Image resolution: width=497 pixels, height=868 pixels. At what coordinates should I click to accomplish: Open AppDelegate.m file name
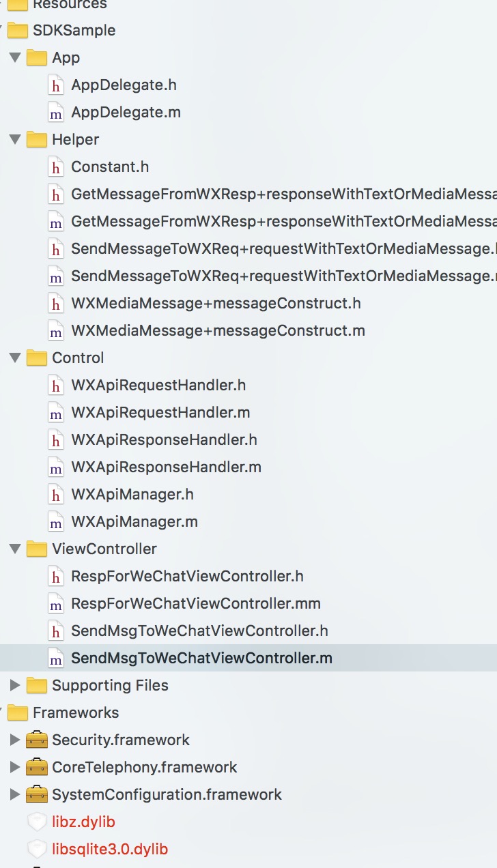(126, 113)
